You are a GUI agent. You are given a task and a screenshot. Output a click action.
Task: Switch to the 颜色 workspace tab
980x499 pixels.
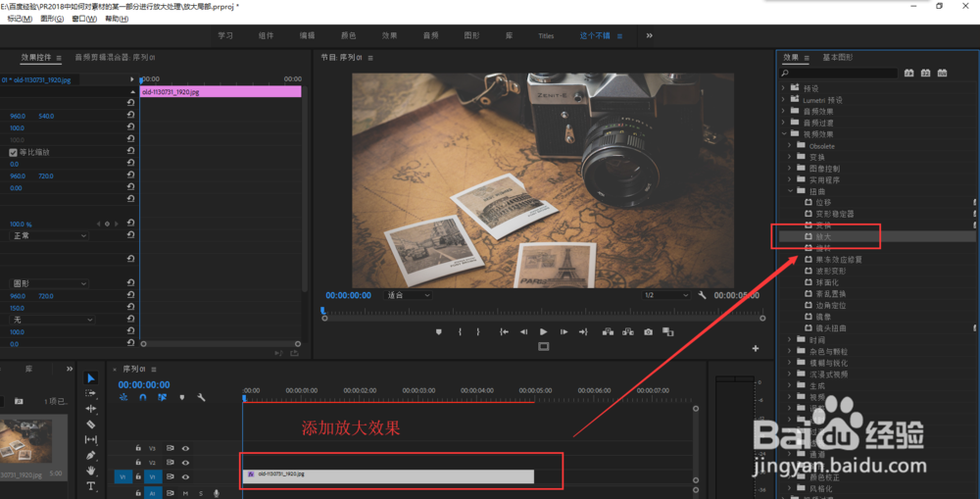(x=348, y=35)
